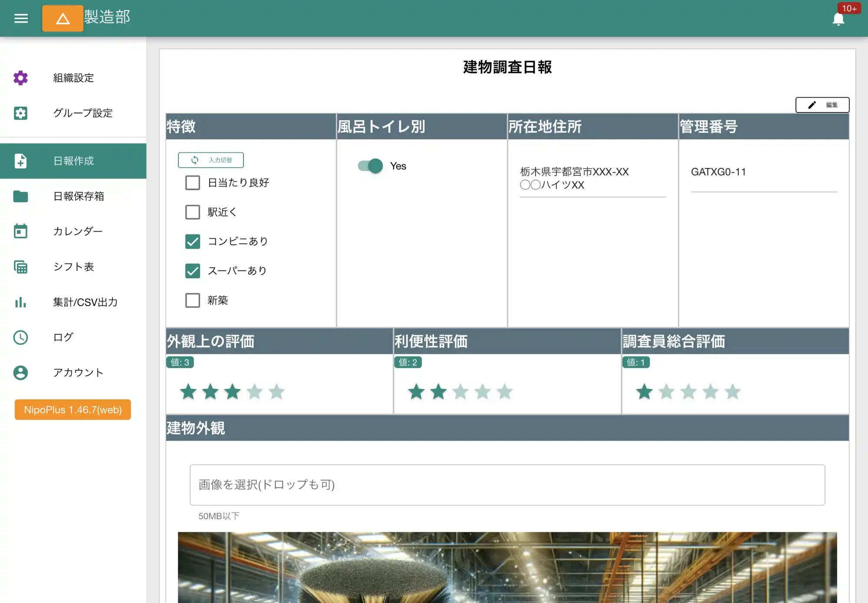Check the 日当たり良好 checkbox
This screenshot has width=868, height=603.
pos(193,183)
